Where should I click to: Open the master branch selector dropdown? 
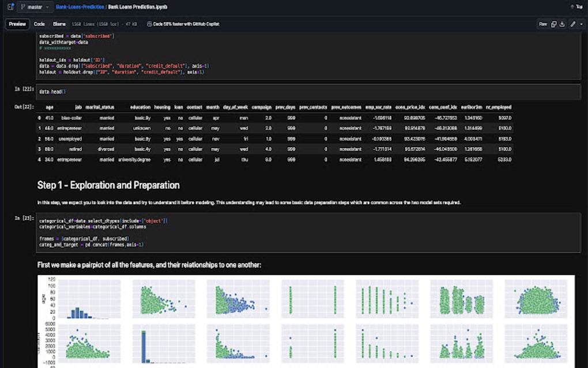pos(35,7)
